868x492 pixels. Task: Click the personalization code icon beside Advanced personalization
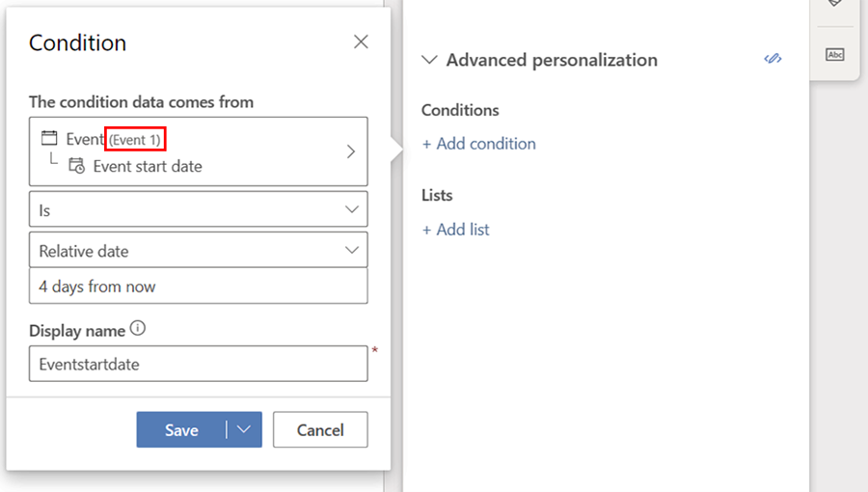pos(773,60)
